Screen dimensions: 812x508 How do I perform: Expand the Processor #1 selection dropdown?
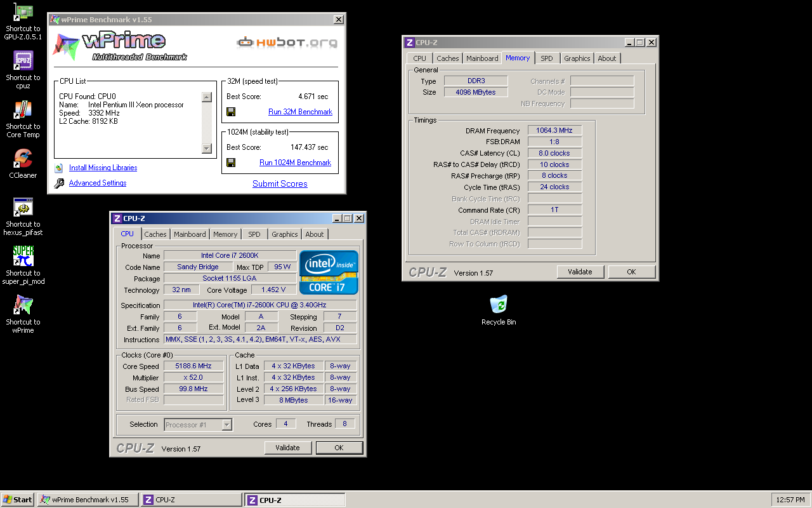[227, 425]
